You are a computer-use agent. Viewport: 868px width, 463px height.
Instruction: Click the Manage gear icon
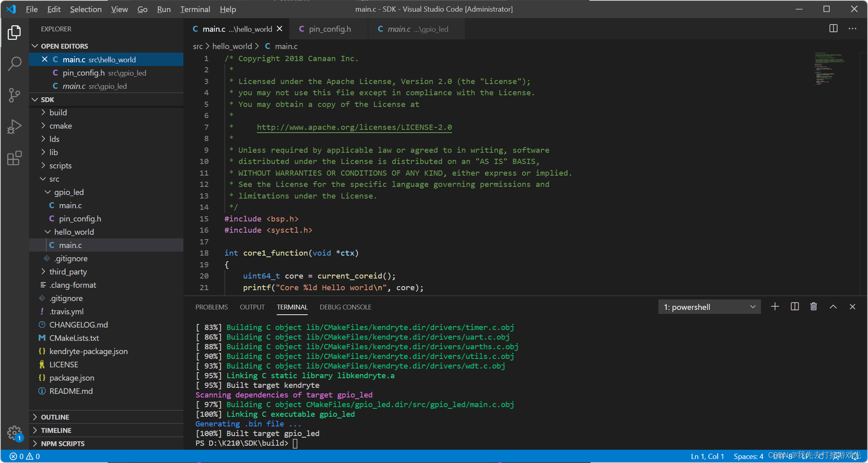pos(14,433)
